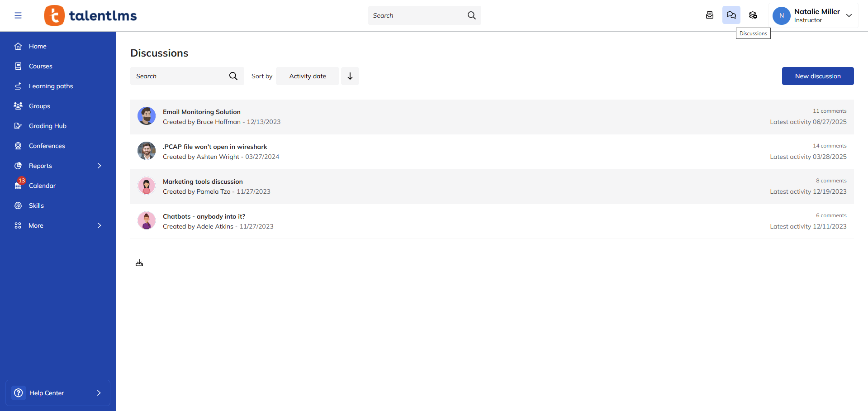Toggle the Discussions view in the top bar

point(731,15)
